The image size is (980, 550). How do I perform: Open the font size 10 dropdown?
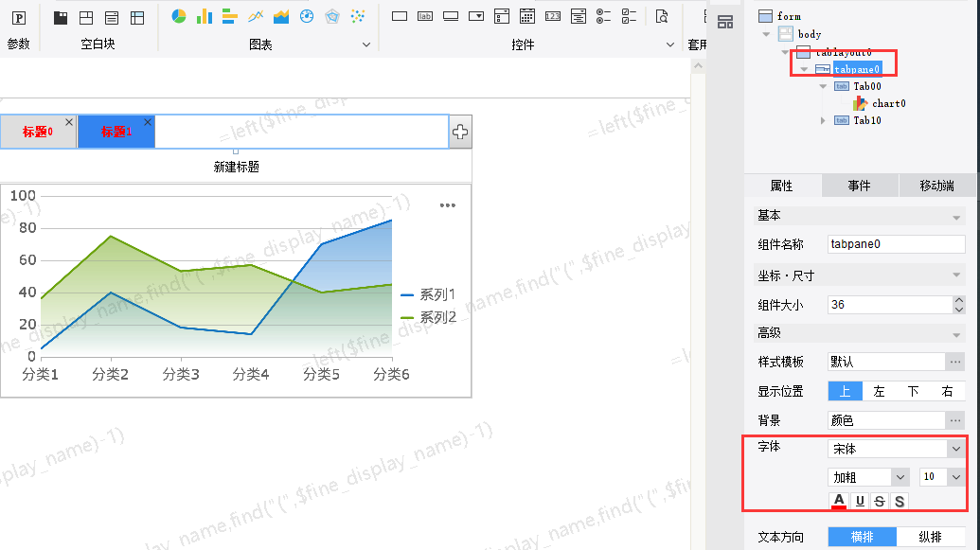point(956,477)
